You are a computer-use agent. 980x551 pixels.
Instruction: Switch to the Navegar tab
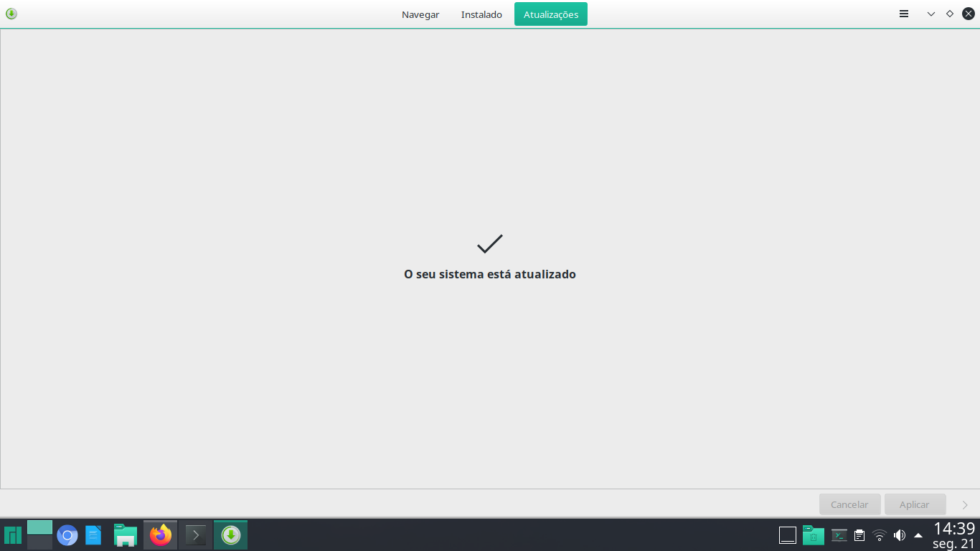click(x=420, y=14)
